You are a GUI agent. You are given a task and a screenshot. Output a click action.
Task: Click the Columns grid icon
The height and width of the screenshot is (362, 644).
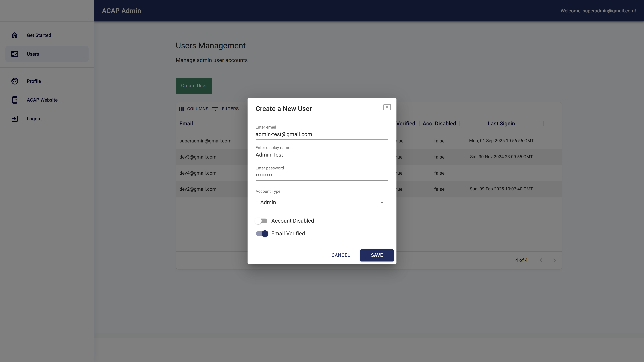(x=181, y=109)
